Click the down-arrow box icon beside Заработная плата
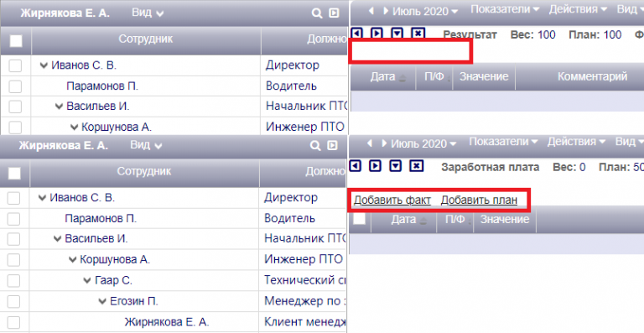The width and height of the screenshot is (644, 333). click(x=396, y=165)
